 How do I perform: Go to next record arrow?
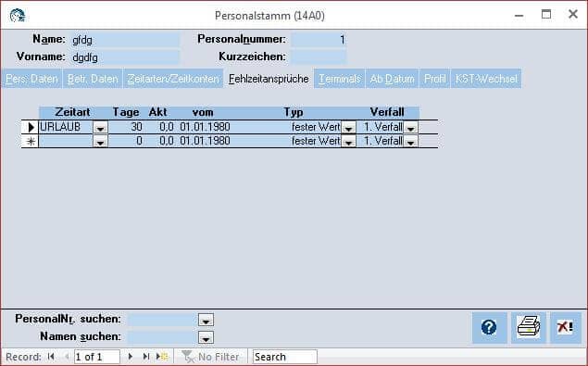[x=131, y=356]
